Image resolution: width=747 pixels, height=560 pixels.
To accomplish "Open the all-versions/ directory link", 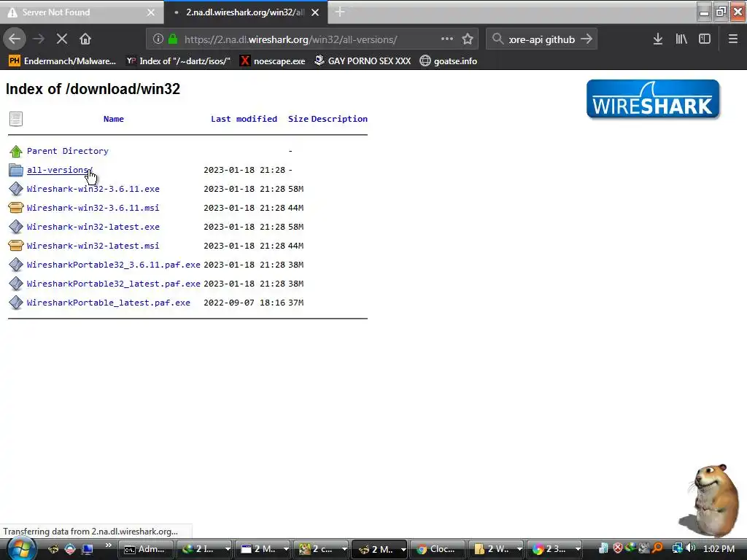I will pos(60,170).
